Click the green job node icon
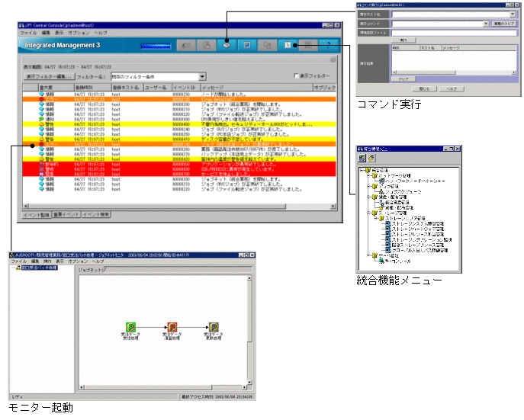This screenshot has width=524, height=420. pyautogui.click(x=131, y=328)
